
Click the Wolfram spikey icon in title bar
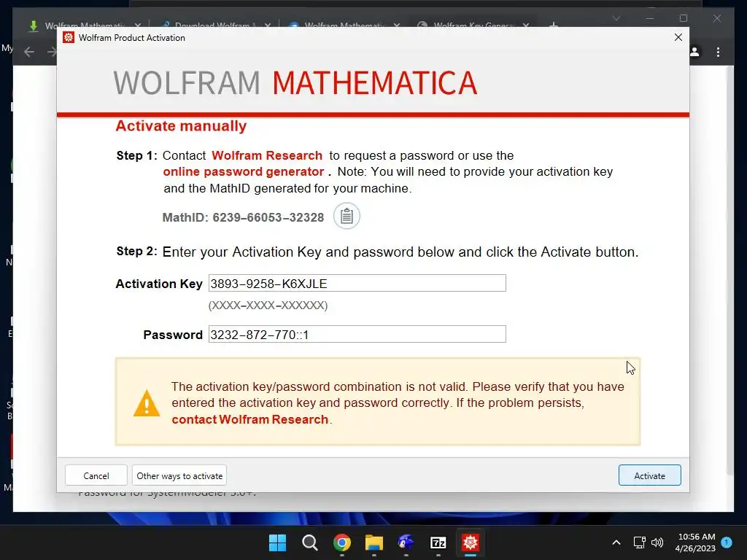pyautogui.click(x=69, y=37)
